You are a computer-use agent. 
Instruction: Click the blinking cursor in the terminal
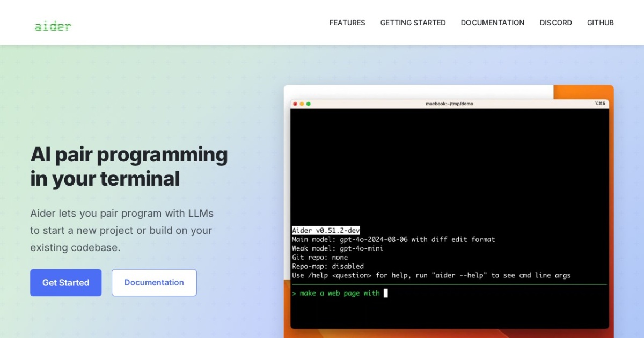(385, 293)
